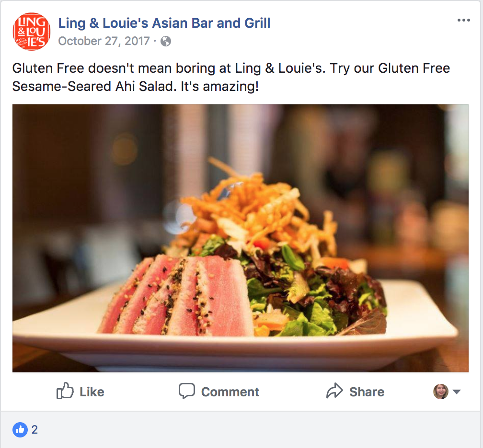Click the thumbs-up outline Like icon
Image resolution: width=483 pixels, height=448 pixels.
point(65,391)
